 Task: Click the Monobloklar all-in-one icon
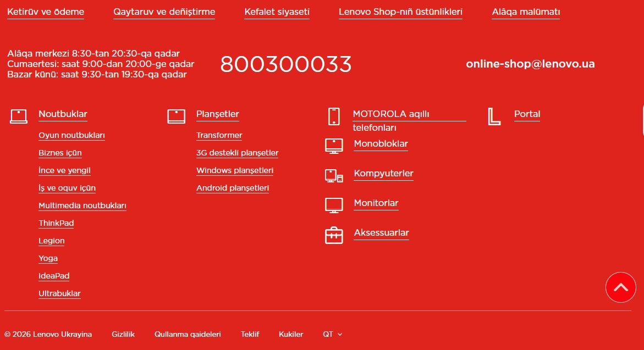pyautogui.click(x=334, y=146)
